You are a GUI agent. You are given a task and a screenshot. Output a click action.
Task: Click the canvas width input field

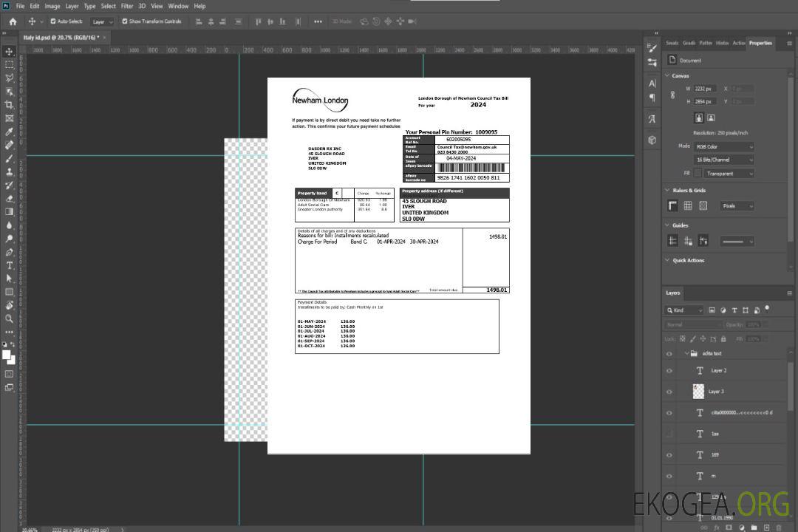tap(705, 89)
